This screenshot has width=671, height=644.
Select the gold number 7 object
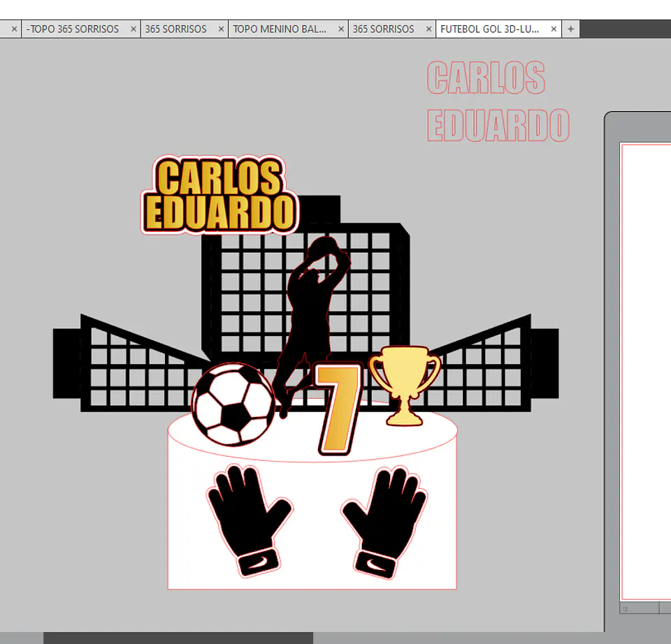(338, 410)
